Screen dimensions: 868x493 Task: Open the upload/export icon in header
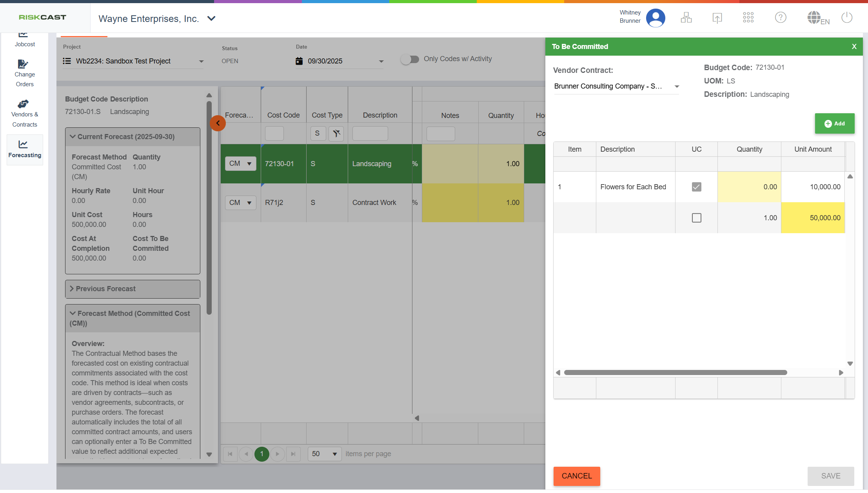[x=717, y=18]
